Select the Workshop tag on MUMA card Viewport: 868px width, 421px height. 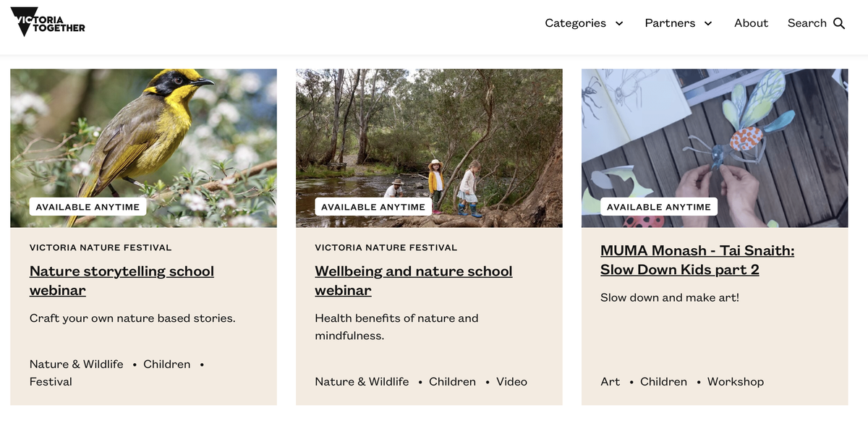(735, 381)
